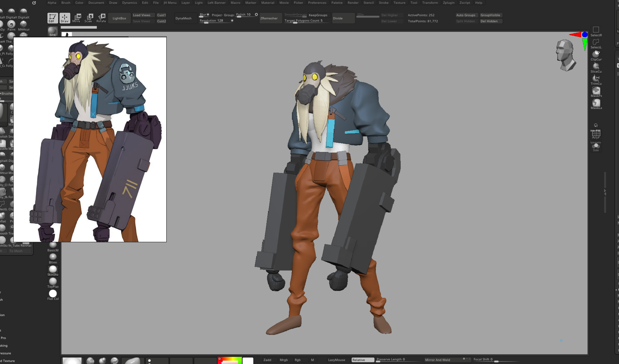Click the Divide button
619x364 pixels.
(x=343, y=18)
